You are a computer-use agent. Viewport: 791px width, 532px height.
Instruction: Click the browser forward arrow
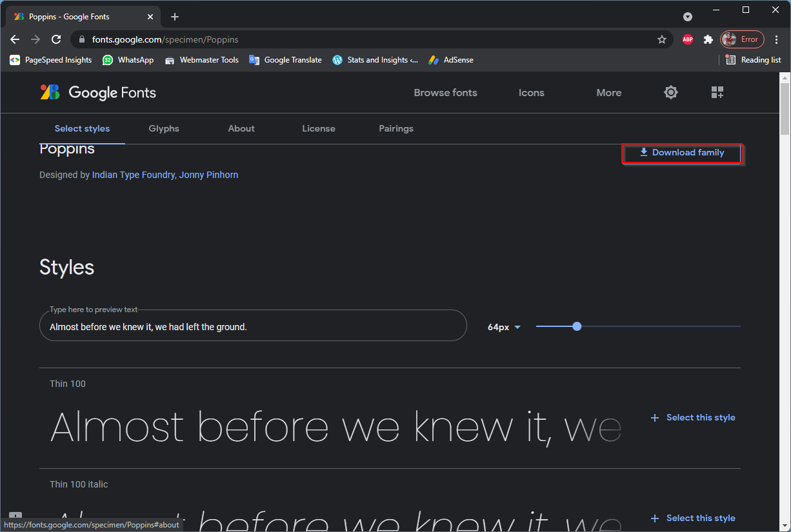35,39
